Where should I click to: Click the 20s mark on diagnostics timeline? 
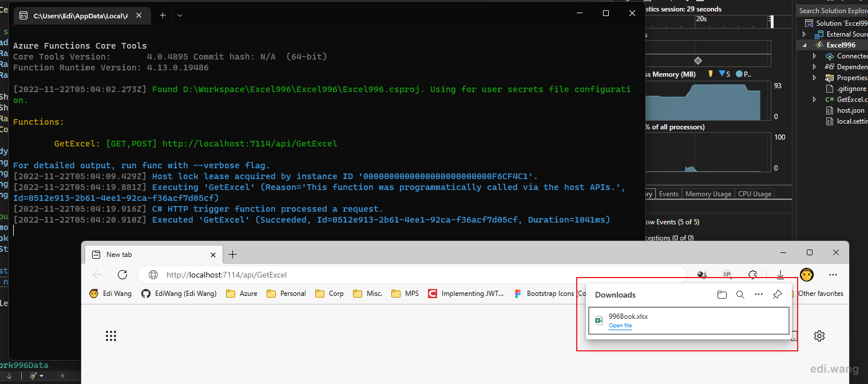coord(701,19)
